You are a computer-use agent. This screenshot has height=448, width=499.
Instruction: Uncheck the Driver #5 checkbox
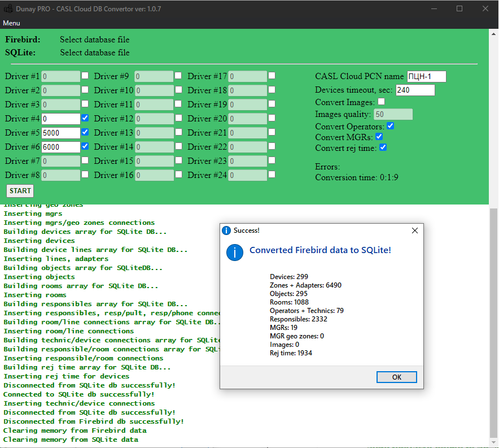pyautogui.click(x=85, y=132)
